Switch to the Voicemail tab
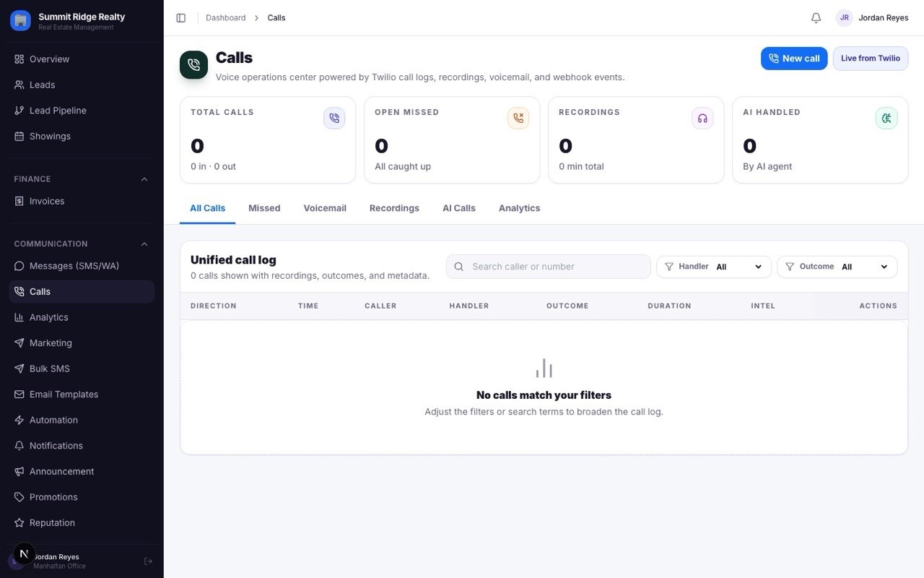This screenshot has height=578, width=924. pos(325,208)
